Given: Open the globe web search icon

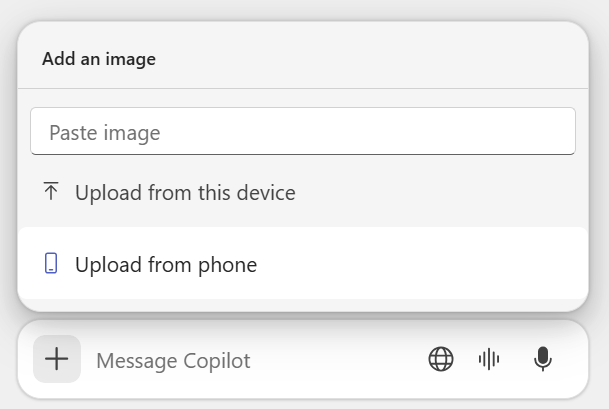Looking at the screenshot, I should 441,359.
